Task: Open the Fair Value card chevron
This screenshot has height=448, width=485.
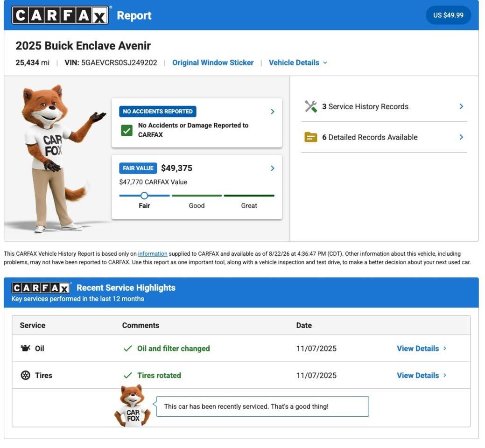Action: point(273,168)
